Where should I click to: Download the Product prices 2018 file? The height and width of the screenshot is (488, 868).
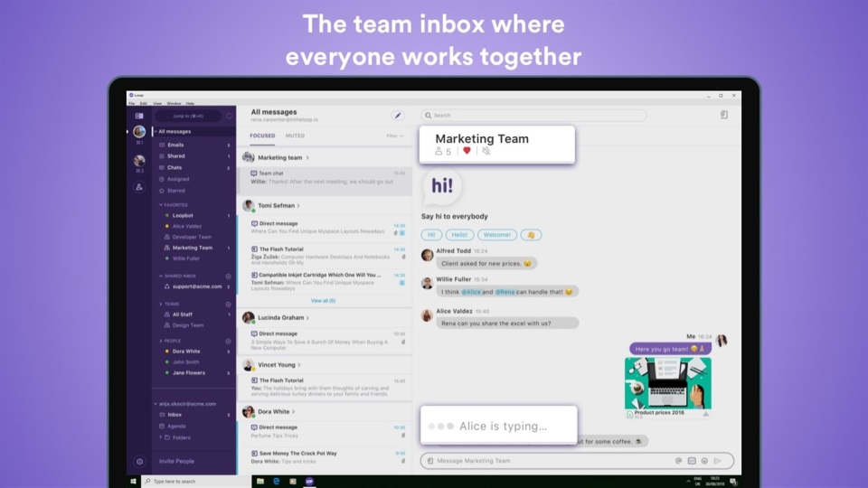[706, 414]
